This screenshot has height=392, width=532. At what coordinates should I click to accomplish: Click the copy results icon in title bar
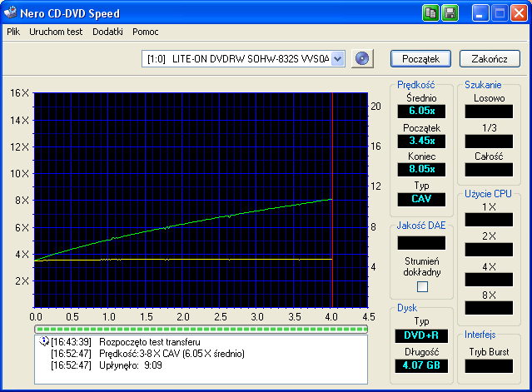430,13
